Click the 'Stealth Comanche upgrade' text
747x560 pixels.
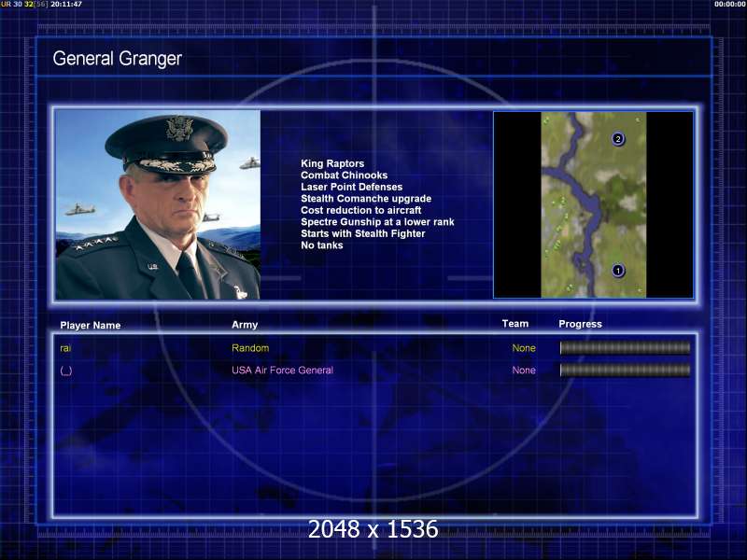pyautogui.click(x=366, y=199)
